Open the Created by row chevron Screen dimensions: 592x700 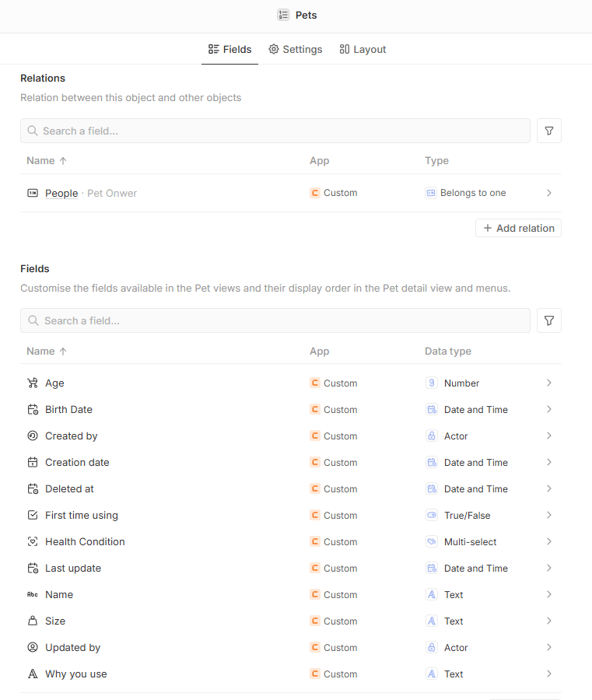click(549, 436)
